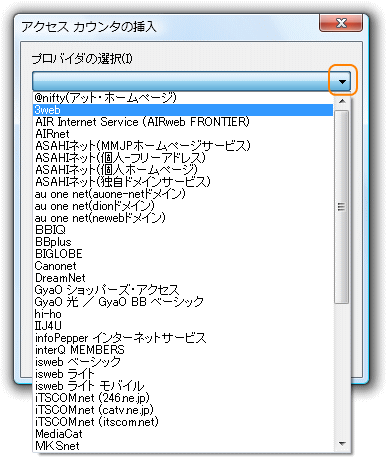Click the list scrollbar down arrow
The height and width of the screenshot is (458, 386).
[342, 444]
